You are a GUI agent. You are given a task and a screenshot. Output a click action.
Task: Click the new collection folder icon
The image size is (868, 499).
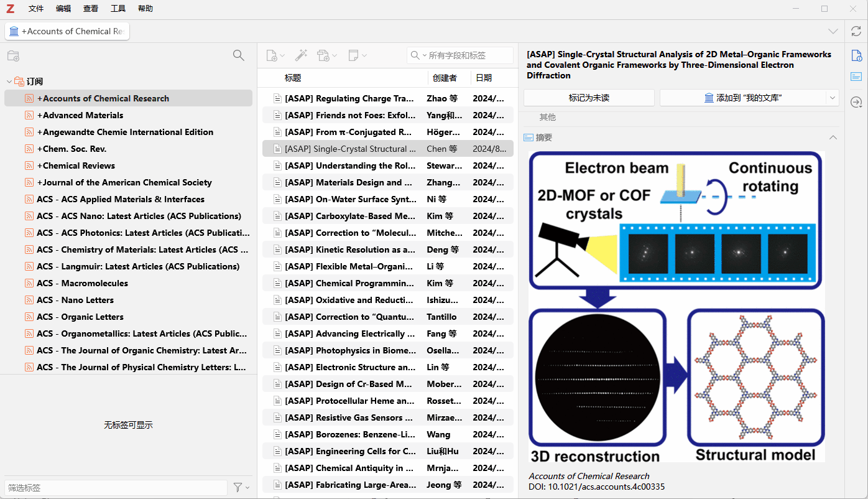pos(13,55)
